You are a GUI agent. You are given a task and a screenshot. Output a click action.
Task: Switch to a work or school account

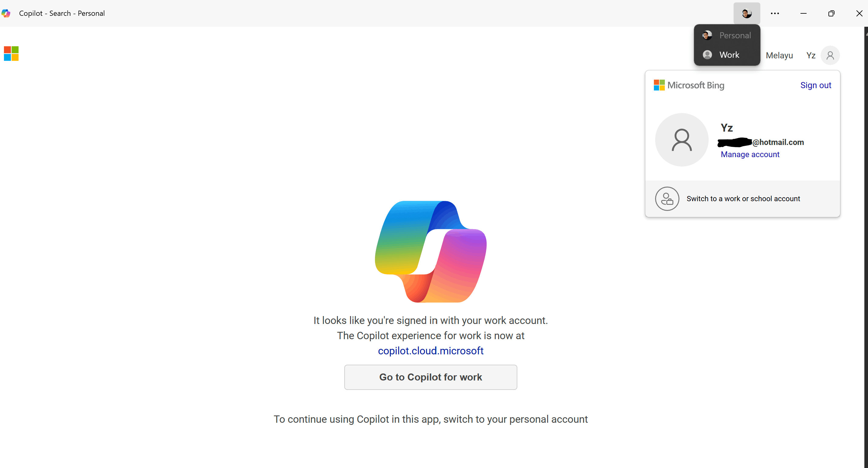pos(743,199)
